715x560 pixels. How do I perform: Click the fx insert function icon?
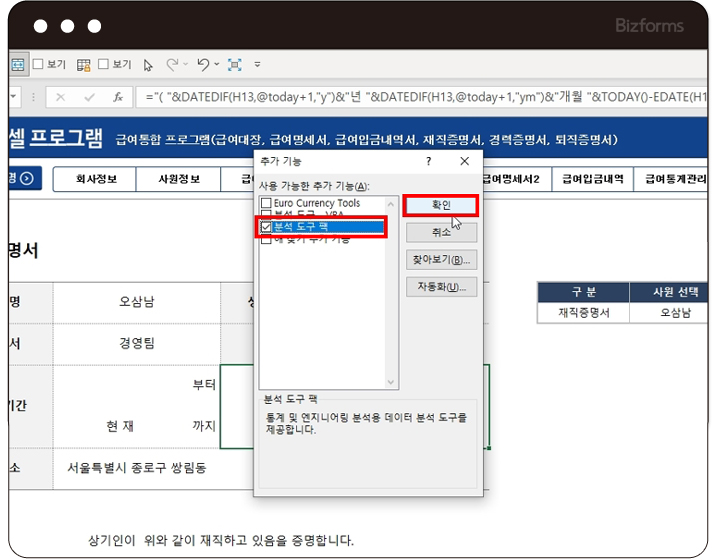[117, 98]
